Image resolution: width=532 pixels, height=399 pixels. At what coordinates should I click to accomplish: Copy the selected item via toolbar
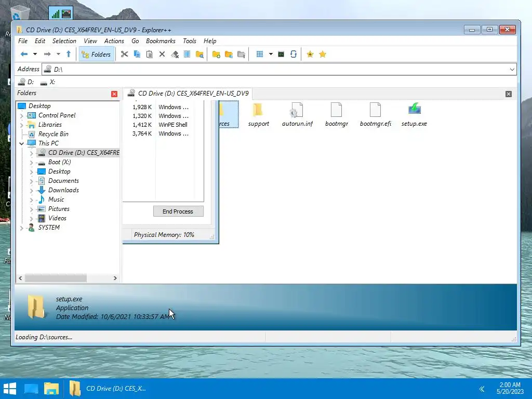(x=137, y=54)
